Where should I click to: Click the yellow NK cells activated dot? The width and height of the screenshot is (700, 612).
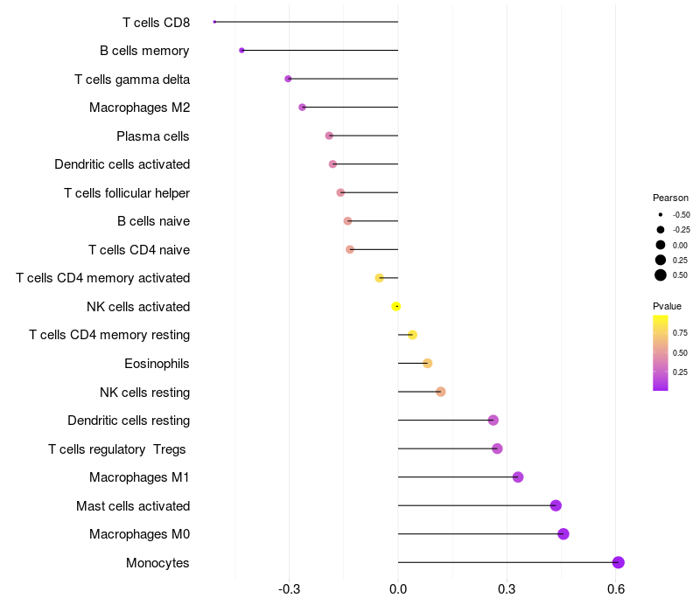pyautogui.click(x=396, y=307)
